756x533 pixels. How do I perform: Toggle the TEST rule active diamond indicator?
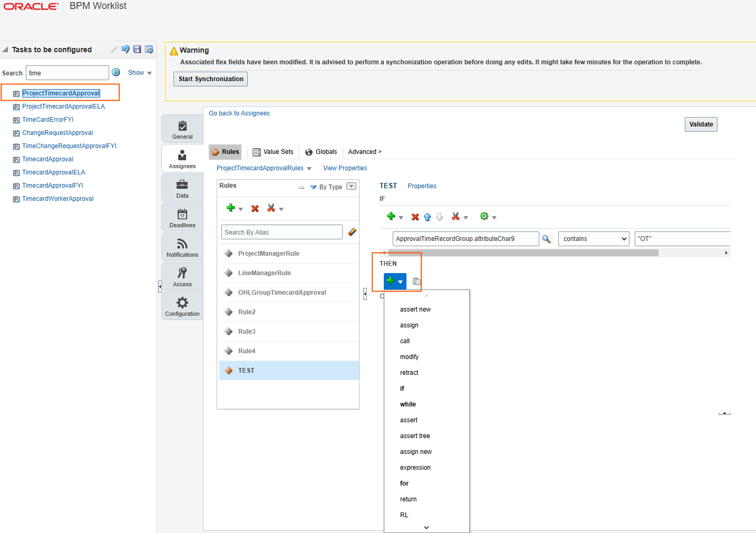pos(229,370)
